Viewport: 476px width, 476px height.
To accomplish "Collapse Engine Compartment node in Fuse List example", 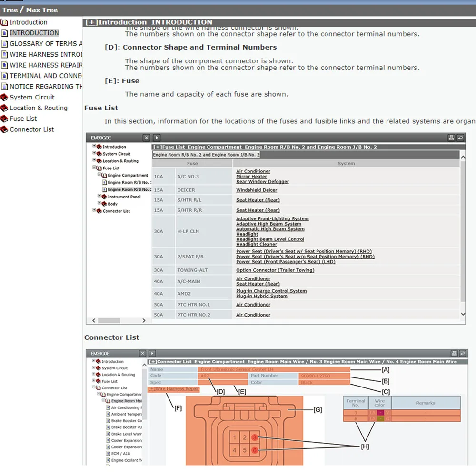I will pos(99,175).
